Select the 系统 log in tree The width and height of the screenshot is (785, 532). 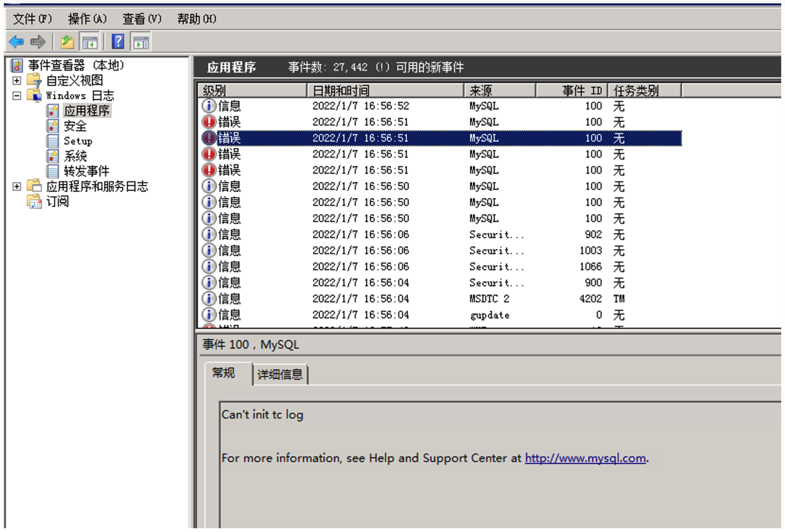(75, 156)
